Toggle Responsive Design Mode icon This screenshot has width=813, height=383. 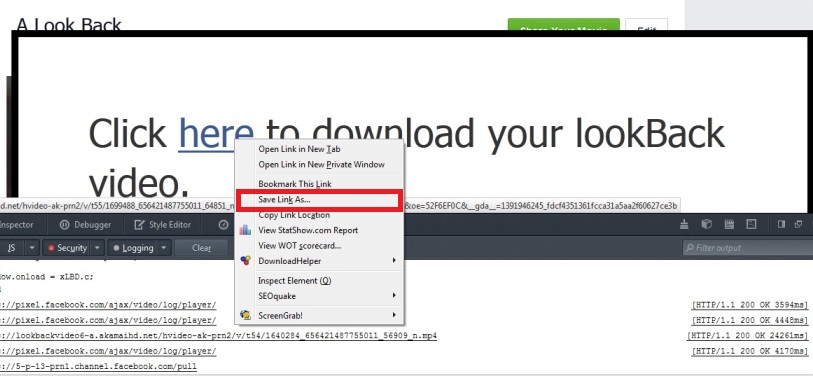(751, 224)
